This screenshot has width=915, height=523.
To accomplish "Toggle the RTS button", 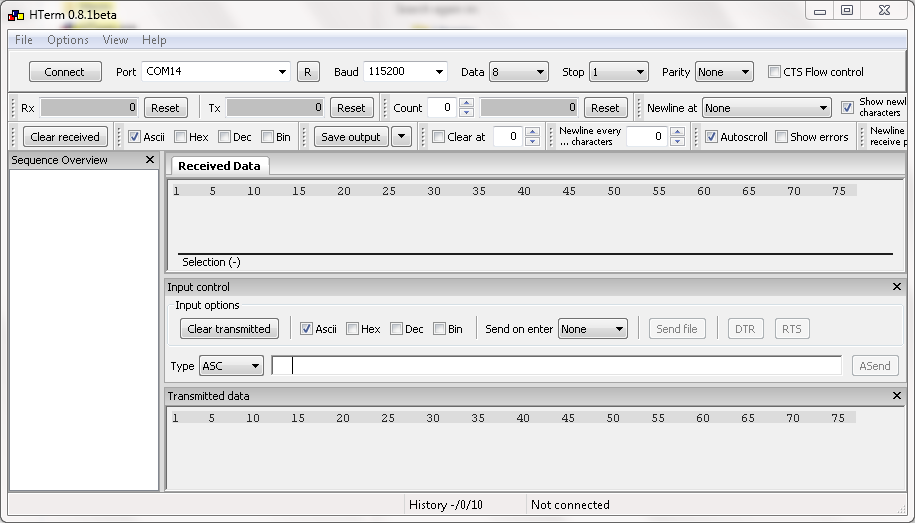I will click(x=791, y=329).
